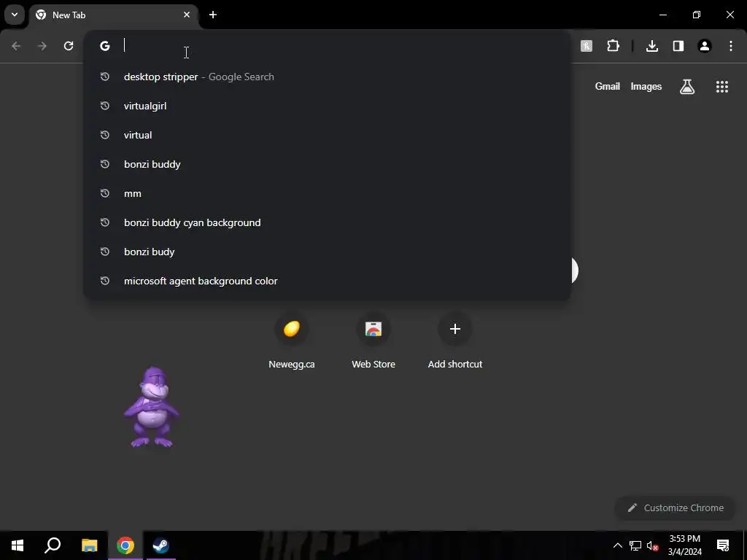The width and height of the screenshot is (747, 560).
Task: Choose 'bonzi buddy cyan background' suggestion
Action: coord(328,222)
